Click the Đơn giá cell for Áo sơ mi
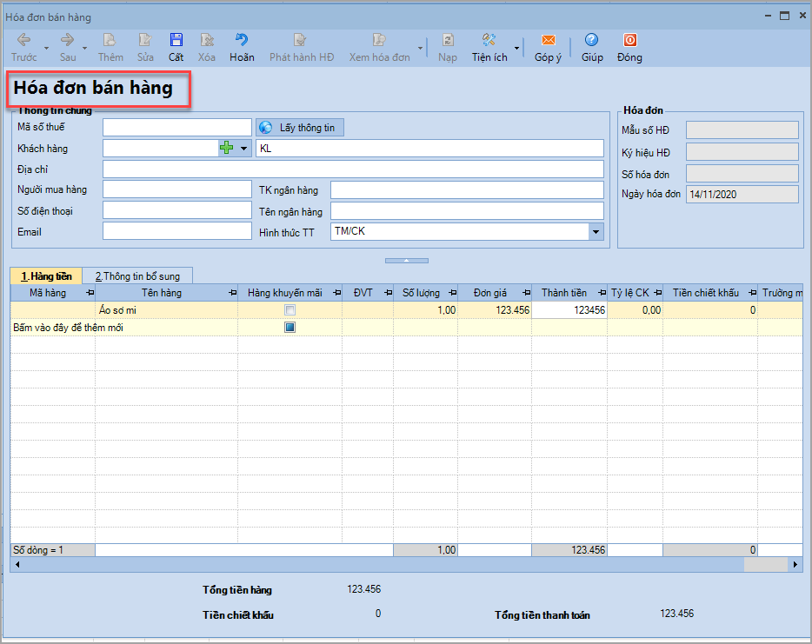The image size is (812, 644). point(495,310)
